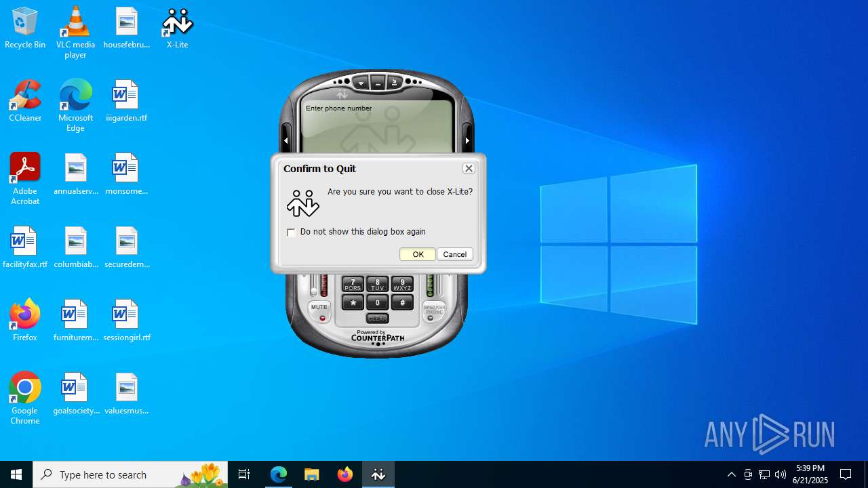
Task: Select furniturem... Word document
Action: click(76, 321)
